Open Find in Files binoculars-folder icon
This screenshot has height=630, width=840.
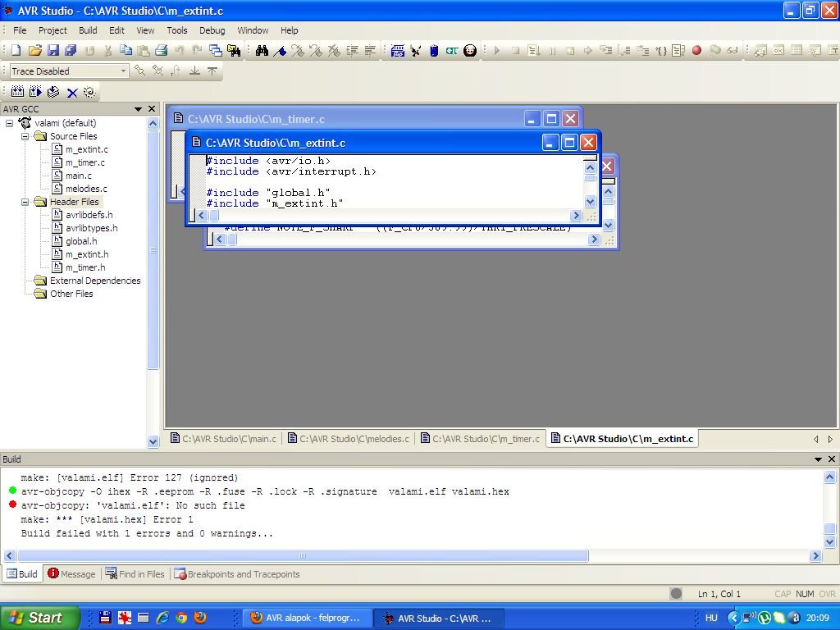click(234, 50)
